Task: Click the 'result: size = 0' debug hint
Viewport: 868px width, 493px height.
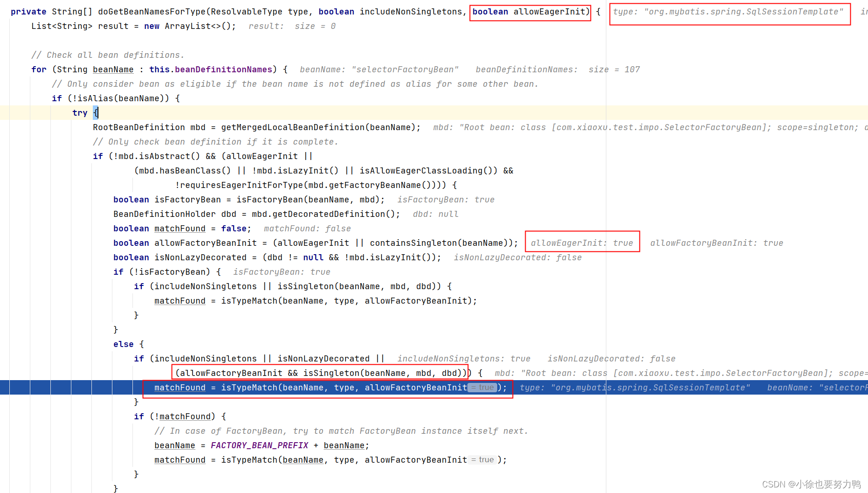Action: click(x=292, y=26)
